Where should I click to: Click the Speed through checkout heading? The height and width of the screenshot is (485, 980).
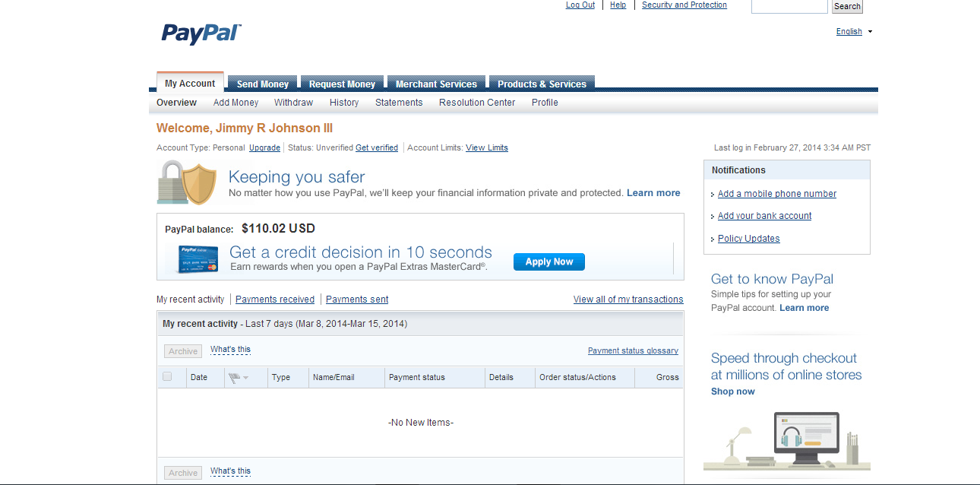coord(786,366)
